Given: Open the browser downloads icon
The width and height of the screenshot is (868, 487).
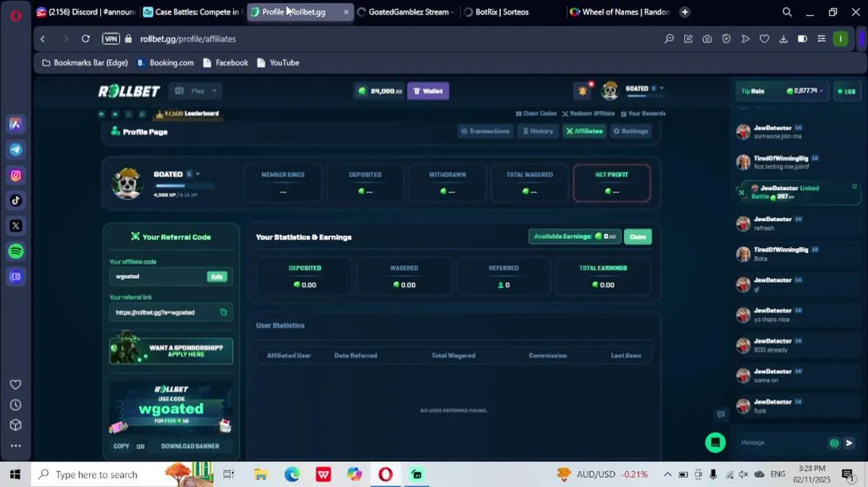Looking at the screenshot, I should [x=783, y=39].
